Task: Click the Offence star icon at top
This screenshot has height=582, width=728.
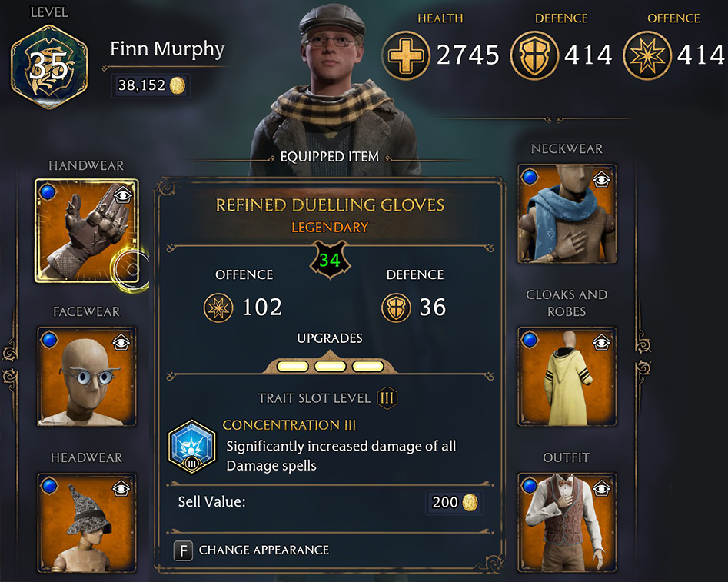Action: 647,55
